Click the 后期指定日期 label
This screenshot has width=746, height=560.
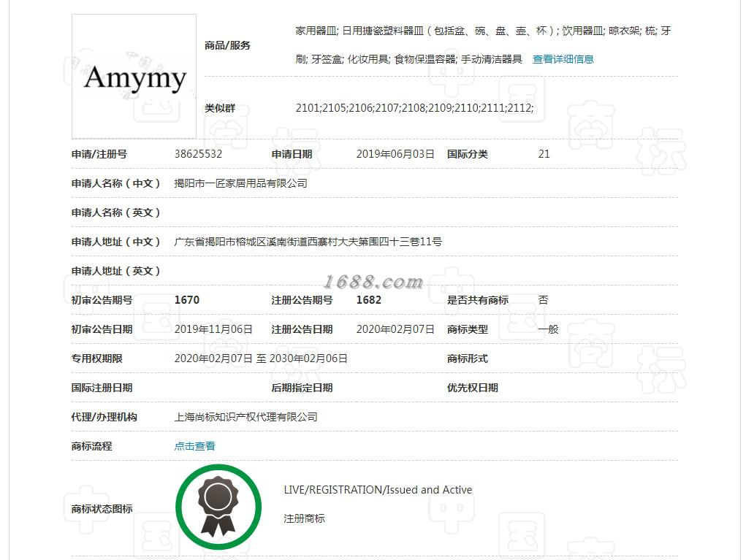(x=302, y=388)
